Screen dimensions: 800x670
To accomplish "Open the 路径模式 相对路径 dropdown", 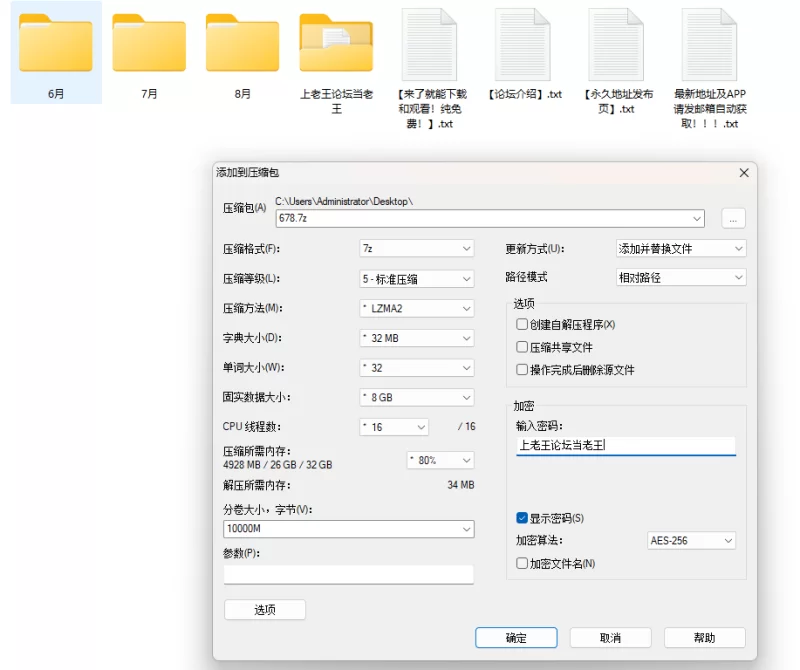I will (681, 278).
